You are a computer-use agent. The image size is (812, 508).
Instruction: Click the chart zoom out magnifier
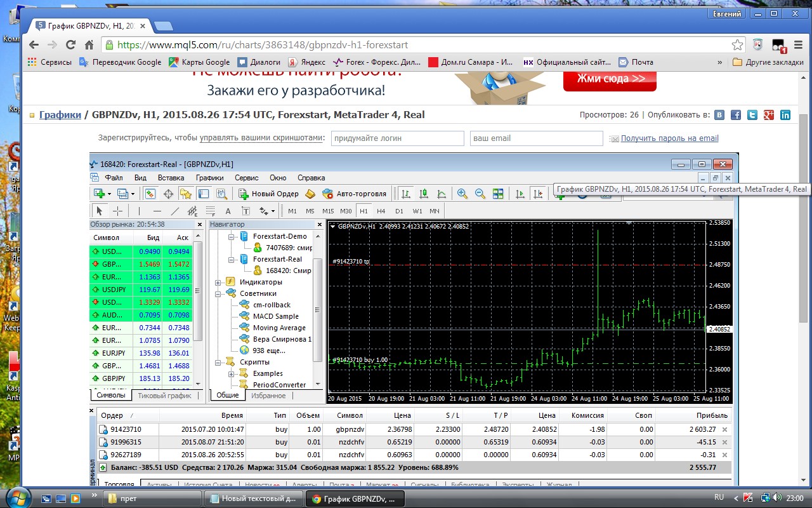(x=480, y=194)
